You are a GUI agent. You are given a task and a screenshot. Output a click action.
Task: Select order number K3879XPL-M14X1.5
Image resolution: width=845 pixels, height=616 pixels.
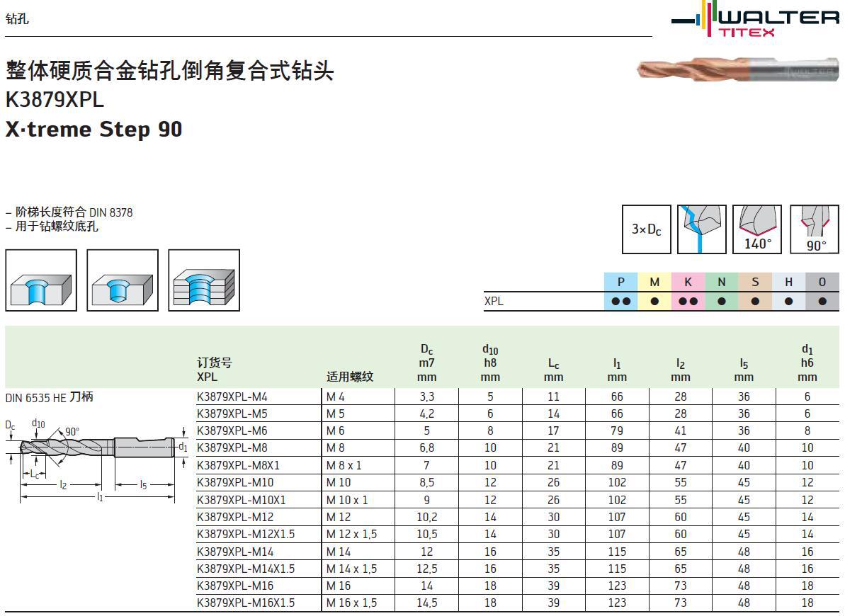tap(246, 569)
